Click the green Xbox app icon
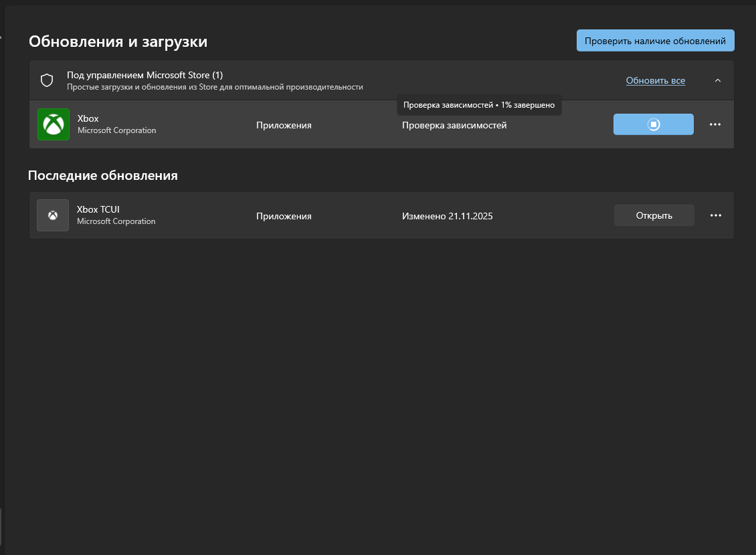Screen dimensions: 756x555 pyautogui.click(x=54, y=124)
